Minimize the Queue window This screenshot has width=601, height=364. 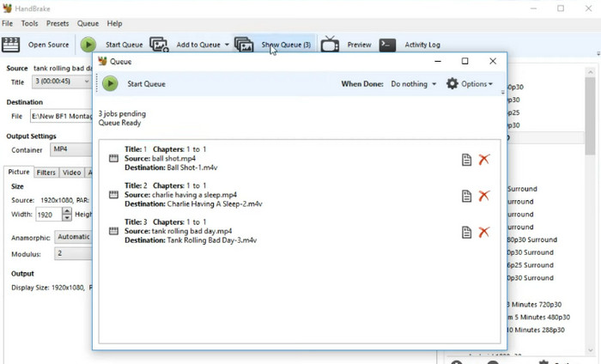438,61
